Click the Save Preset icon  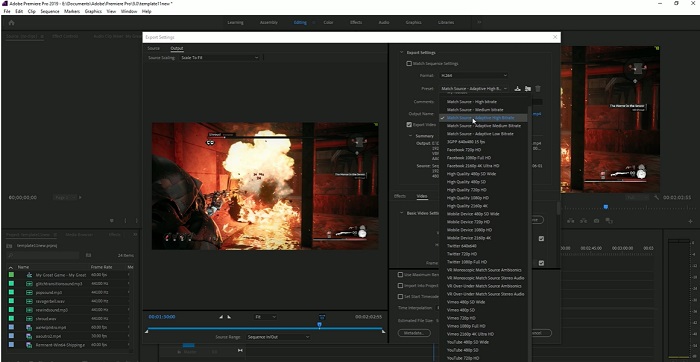pos(517,89)
